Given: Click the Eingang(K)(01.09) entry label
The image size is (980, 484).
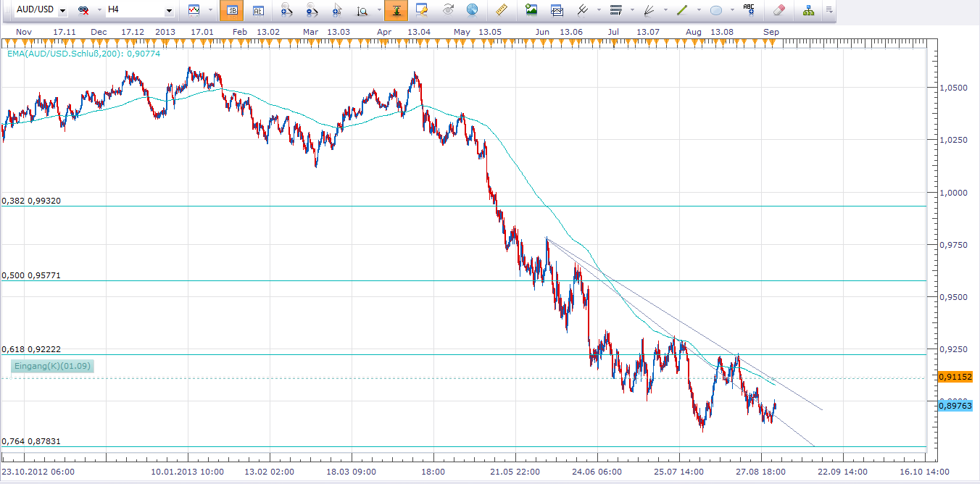Looking at the screenshot, I should [x=52, y=366].
